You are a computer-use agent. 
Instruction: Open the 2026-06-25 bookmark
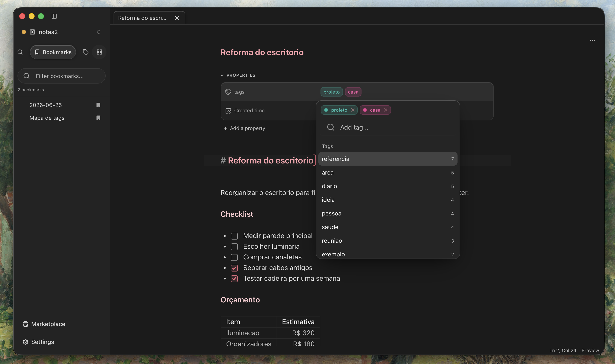[x=62, y=105]
